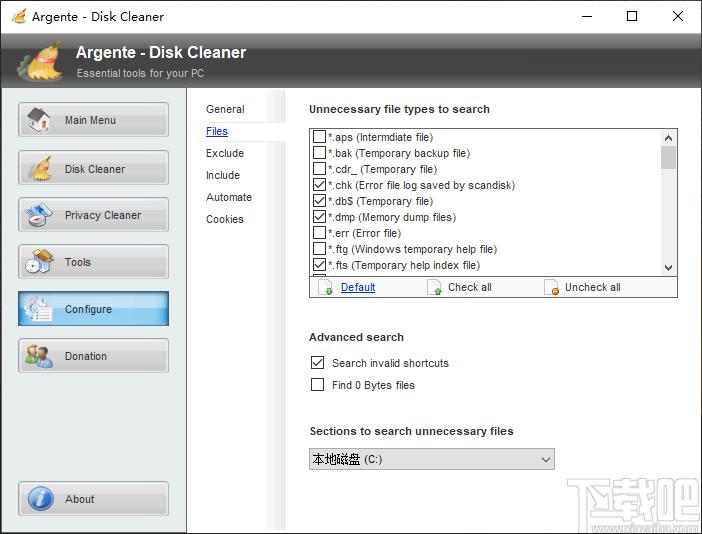Click file types list scroll up arrow

tap(668, 138)
